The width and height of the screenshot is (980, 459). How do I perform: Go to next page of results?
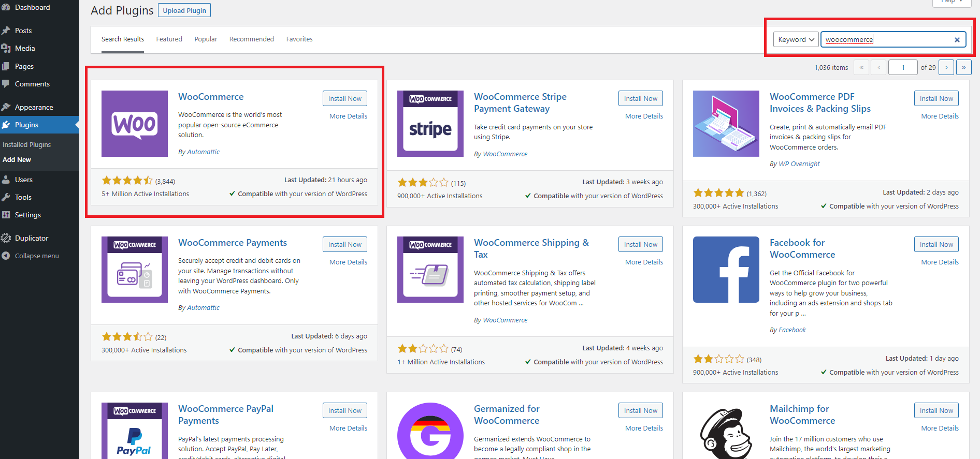[946, 67]
